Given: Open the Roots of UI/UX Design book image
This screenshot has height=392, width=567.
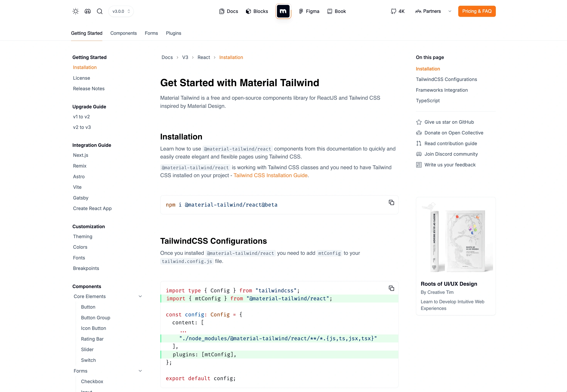Looking at the screenshot, I should (x=456, y=237).
